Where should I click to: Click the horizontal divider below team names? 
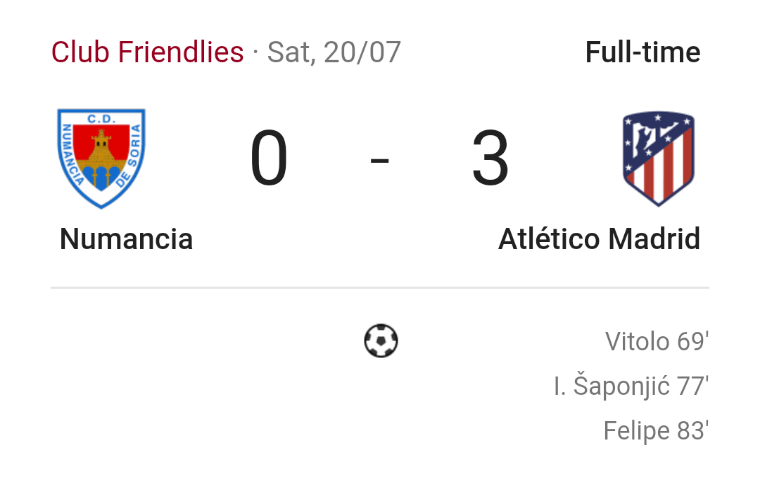pos(380,288)
